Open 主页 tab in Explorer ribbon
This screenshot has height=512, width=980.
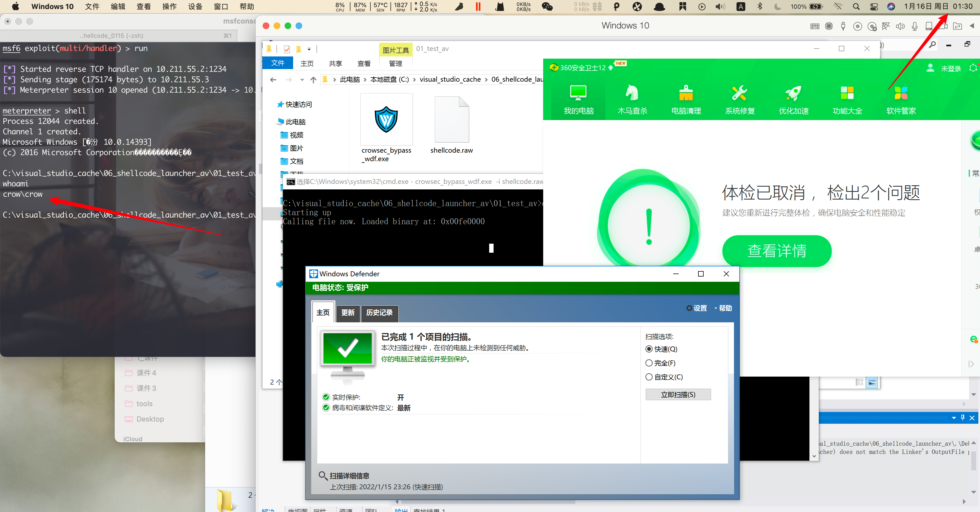[307, 64]
